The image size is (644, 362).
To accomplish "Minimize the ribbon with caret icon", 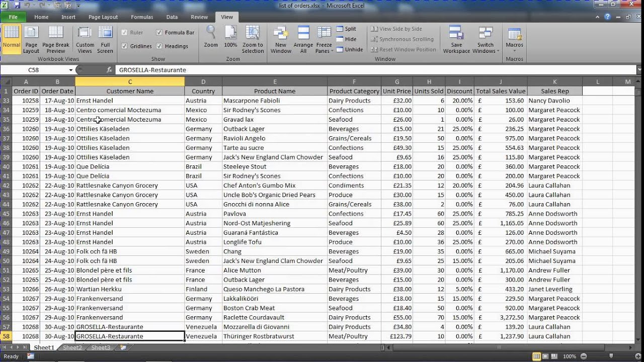I will [x=598, y=17].
